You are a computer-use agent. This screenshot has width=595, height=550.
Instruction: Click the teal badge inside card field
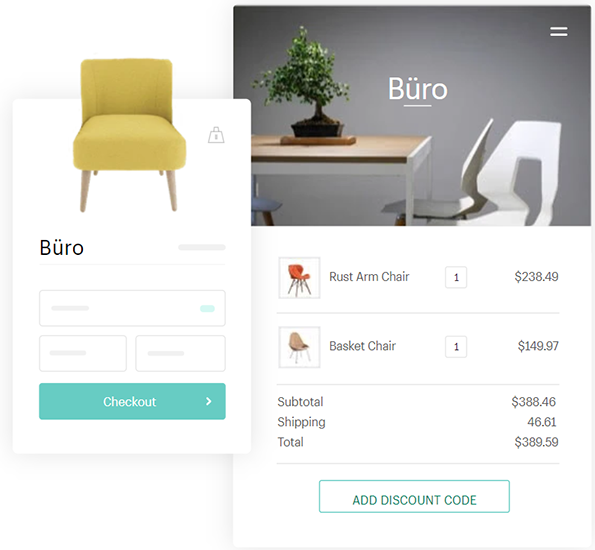pyautogui.click(x=207, y=308)
